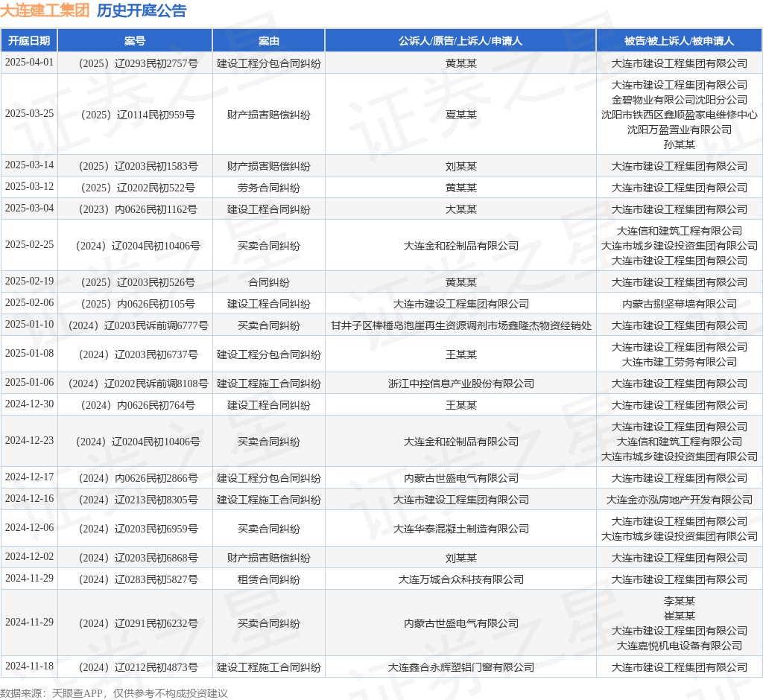This screenshot has height=700, width=763.
Task: Click the date cell 2024-12-02
Action: click(29, 556)
